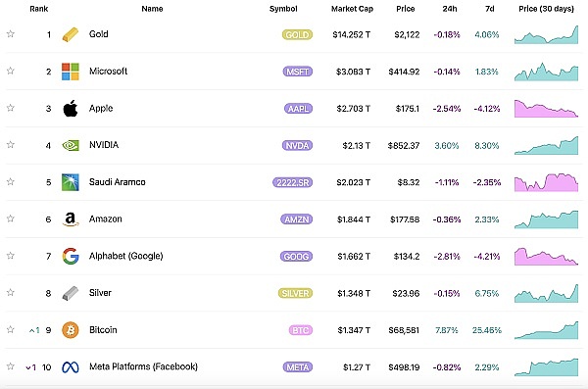Click Gold's $14.252 T market cap
Screen dimensions: 588x389
352,34
